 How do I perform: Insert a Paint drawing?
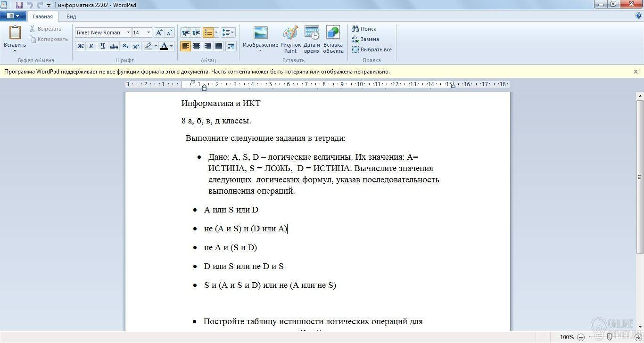290,40
